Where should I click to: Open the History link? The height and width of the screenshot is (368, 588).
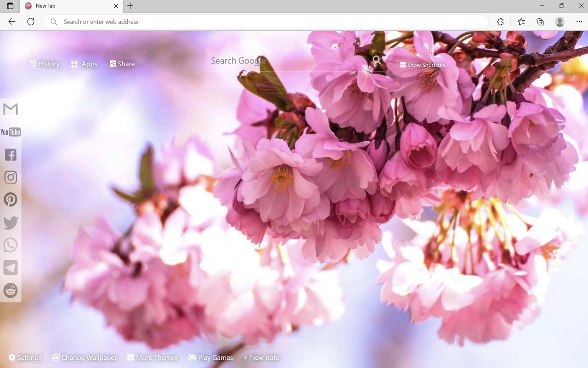[x=45, y=64]
